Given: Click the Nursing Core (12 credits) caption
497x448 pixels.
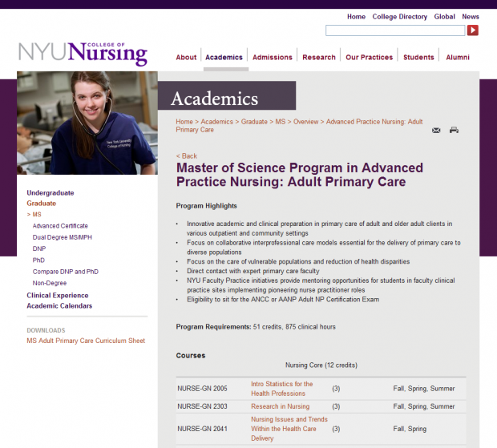Looking at the screenshot, I should pos(321,365).
